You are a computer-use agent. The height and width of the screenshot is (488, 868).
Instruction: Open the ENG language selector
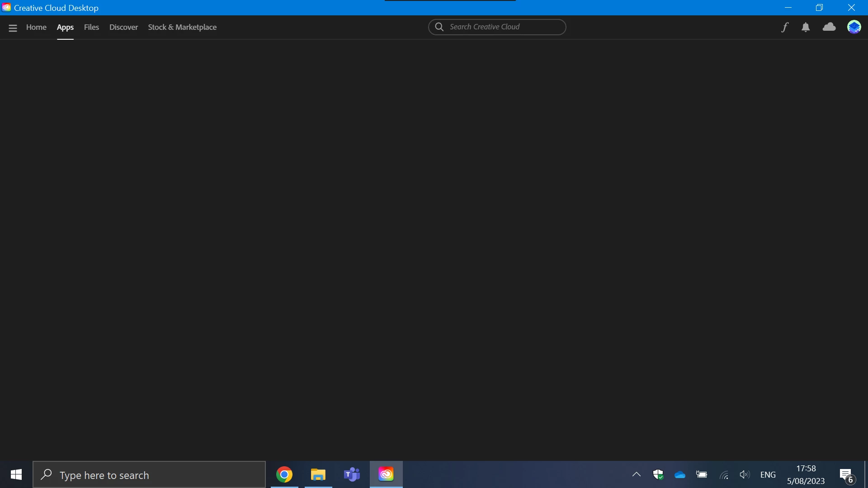(x=768, y=474)
